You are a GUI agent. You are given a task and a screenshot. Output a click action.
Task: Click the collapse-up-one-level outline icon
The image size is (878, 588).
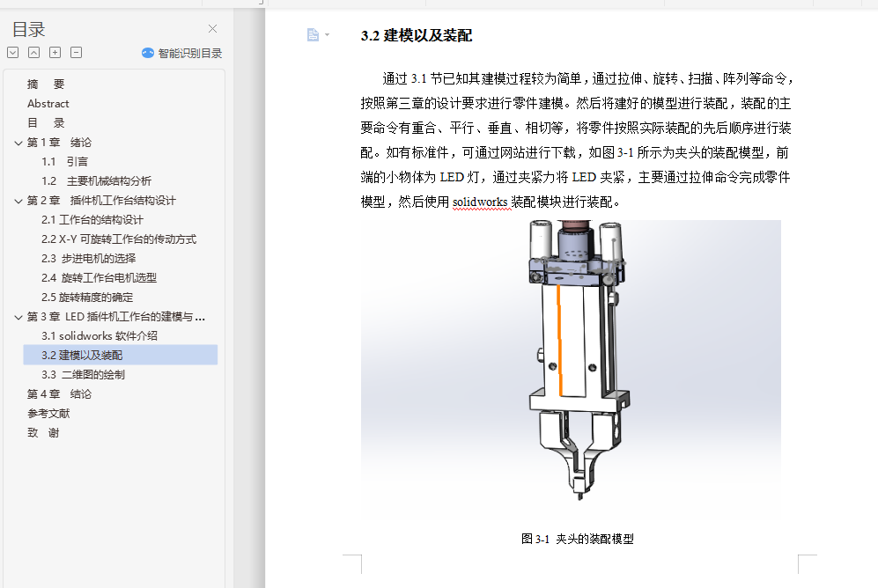coord(33,53)
